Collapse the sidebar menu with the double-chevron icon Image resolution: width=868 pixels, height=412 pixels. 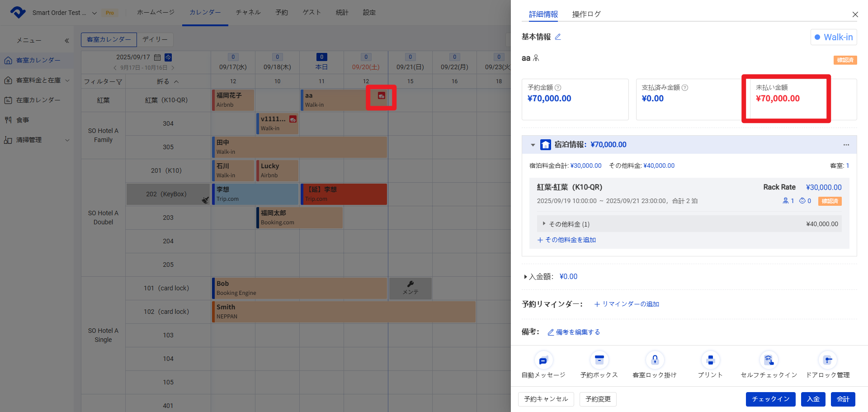point(67,41)
